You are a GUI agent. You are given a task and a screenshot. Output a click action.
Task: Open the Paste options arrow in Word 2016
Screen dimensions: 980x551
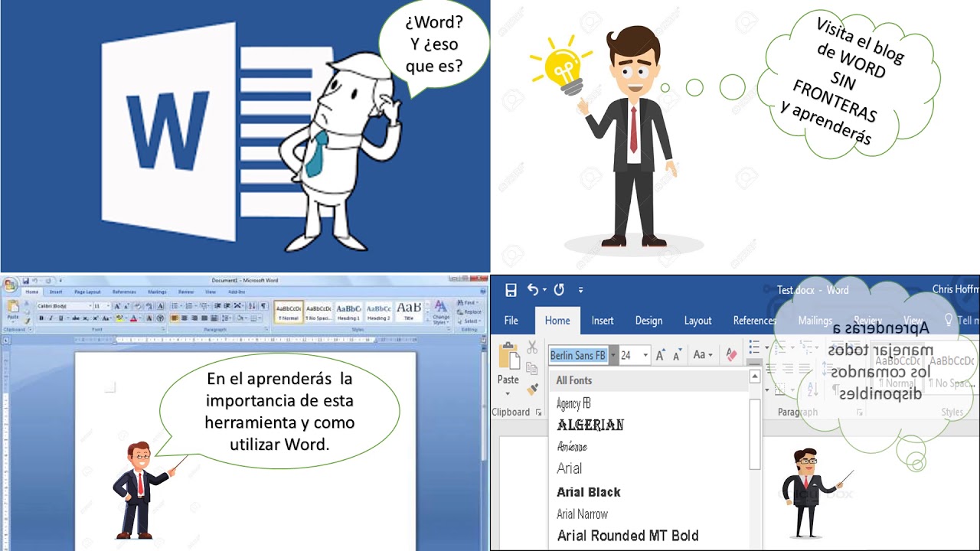508,393
